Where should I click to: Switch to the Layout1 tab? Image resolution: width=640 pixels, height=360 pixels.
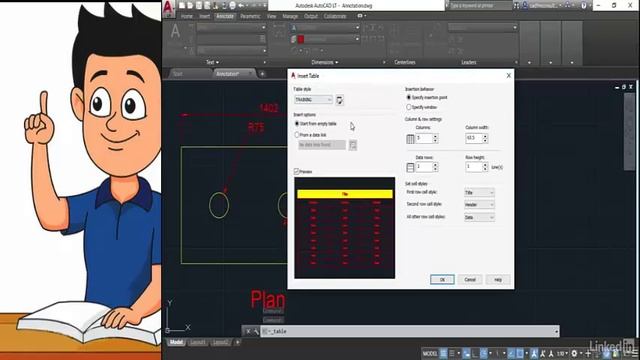(x=198, y=342)
